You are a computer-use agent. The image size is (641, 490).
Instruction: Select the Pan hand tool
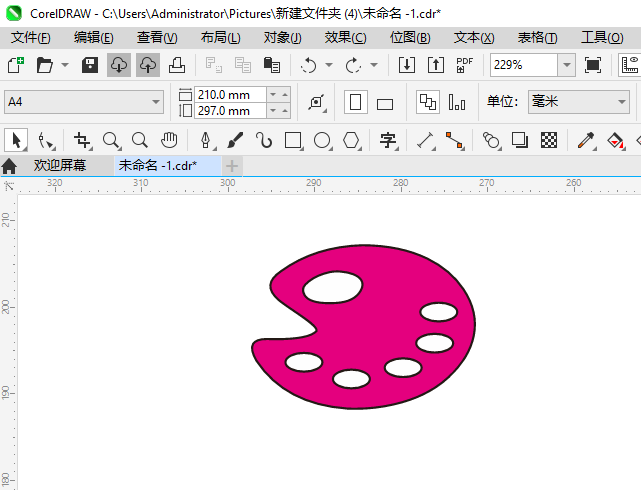[169, 140]
